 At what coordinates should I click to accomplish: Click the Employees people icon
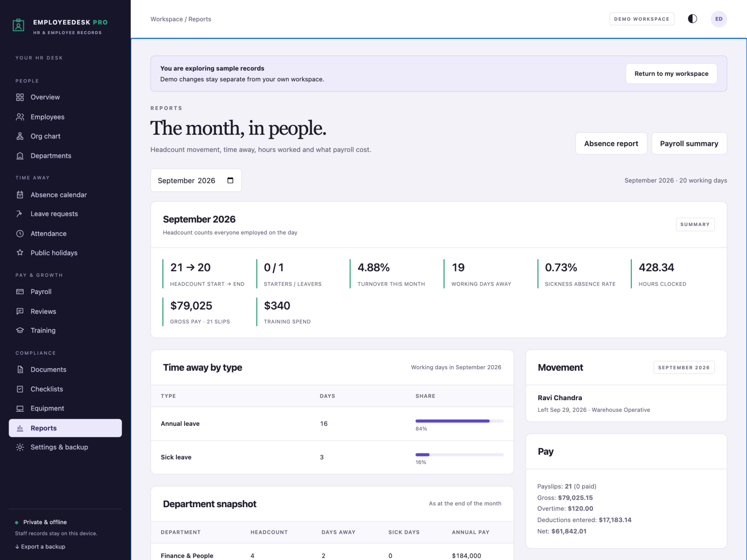point(20,117)
